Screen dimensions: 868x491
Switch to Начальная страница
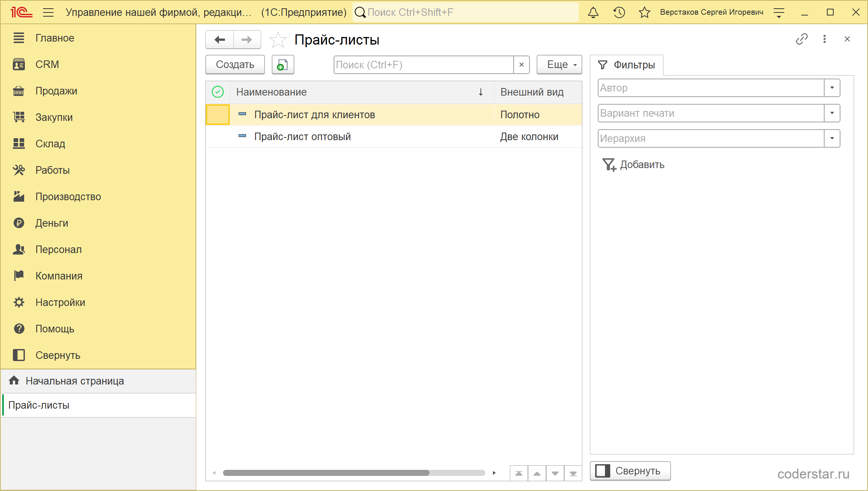click(98, 381)
